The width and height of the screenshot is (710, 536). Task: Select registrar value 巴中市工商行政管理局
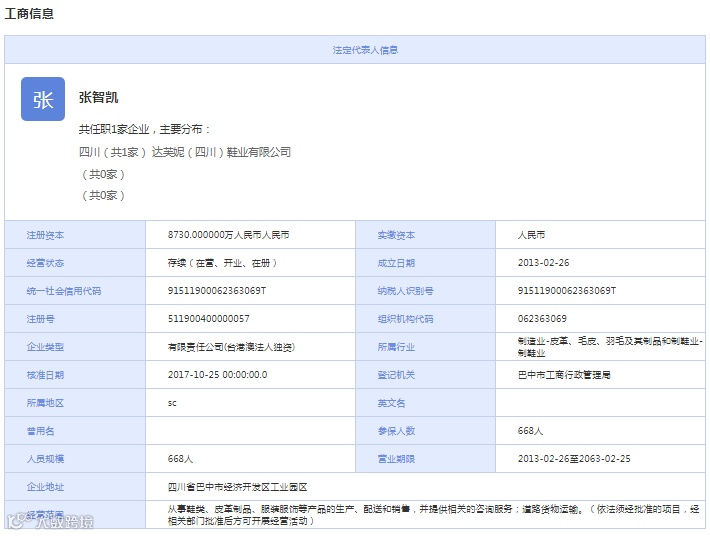[564, 375]
